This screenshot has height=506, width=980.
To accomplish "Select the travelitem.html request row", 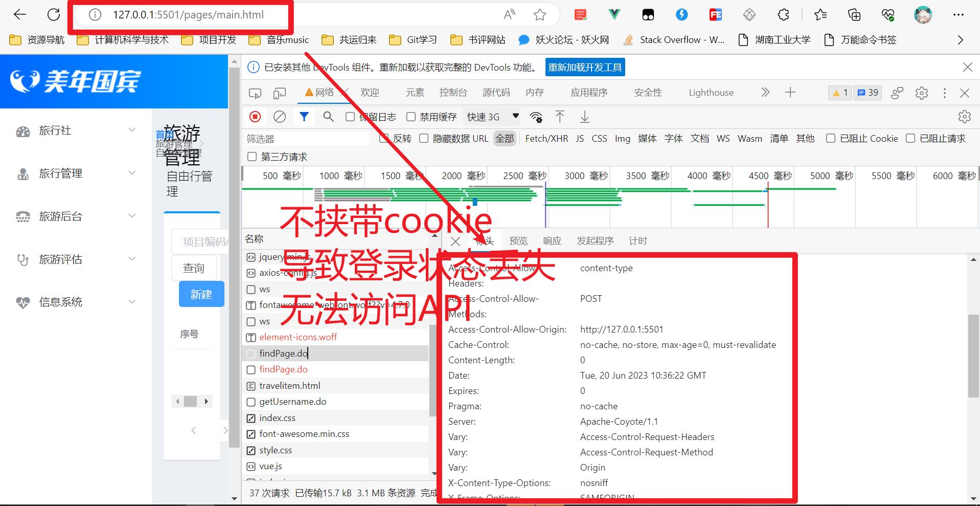I will 335,386.
